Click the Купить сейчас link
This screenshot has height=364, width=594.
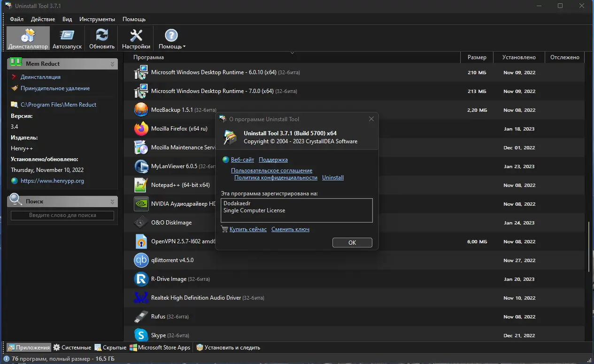click(x=248, y=229)
